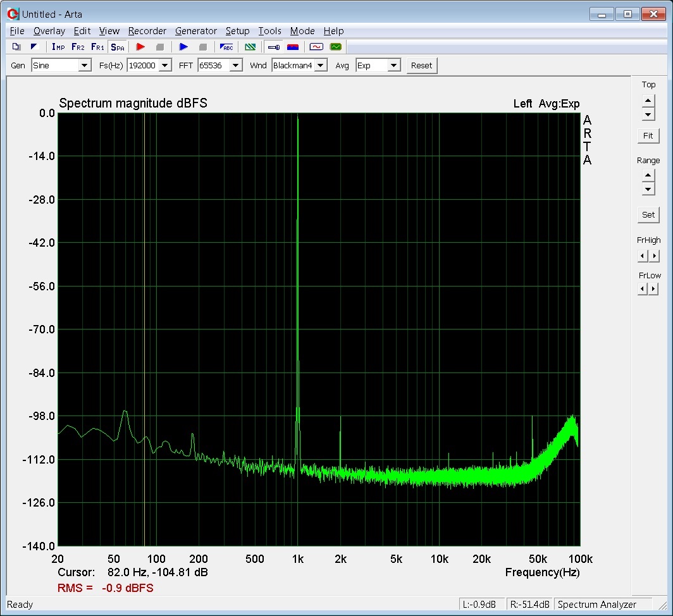Click the Fit button

pos(648,135)
